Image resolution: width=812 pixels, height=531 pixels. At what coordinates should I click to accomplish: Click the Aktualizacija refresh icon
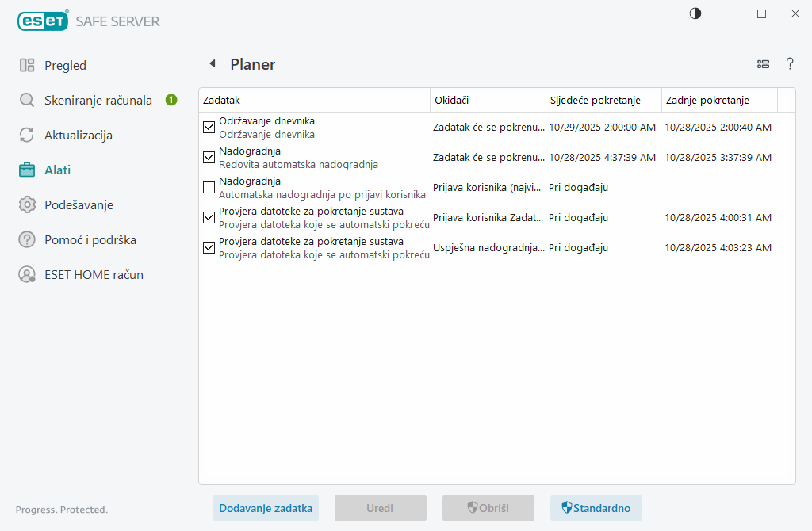[27, 136]
